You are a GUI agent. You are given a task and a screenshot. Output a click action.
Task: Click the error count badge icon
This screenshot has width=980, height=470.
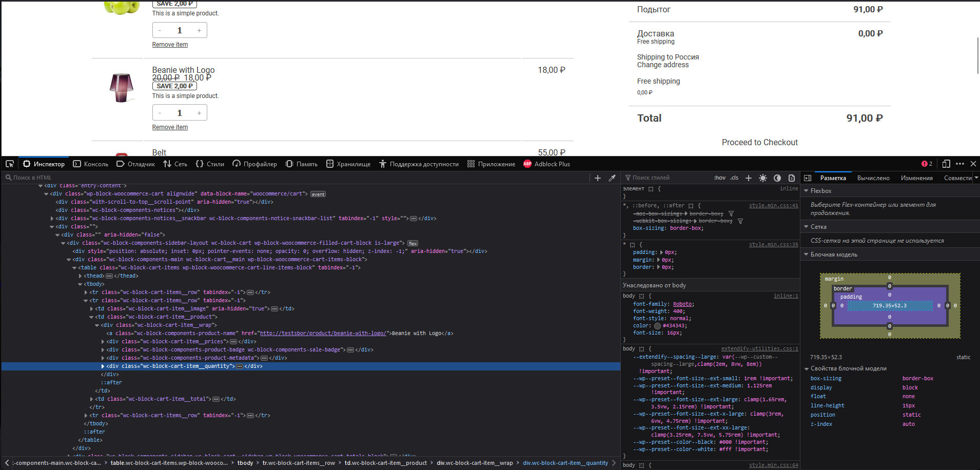click(927, 164)
